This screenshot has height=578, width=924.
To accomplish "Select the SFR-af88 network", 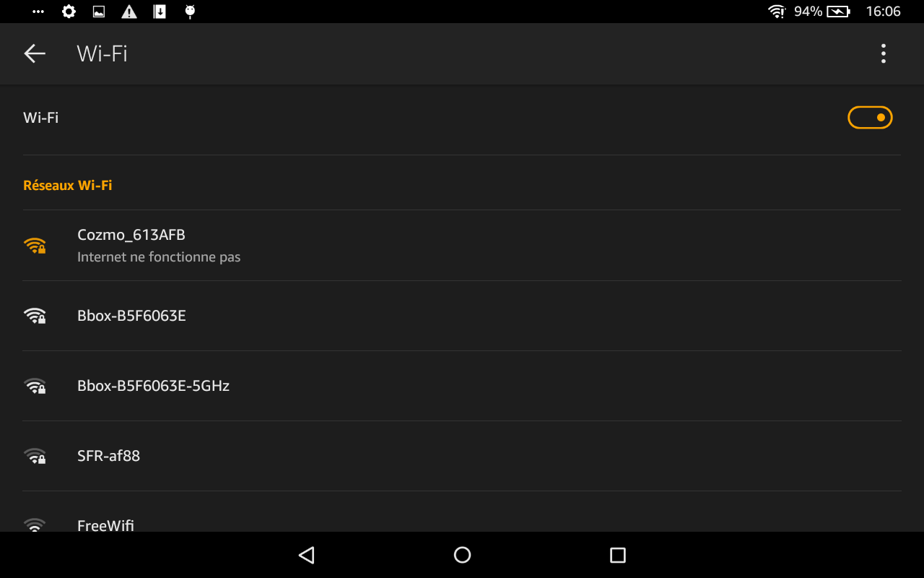I will 462,456.
